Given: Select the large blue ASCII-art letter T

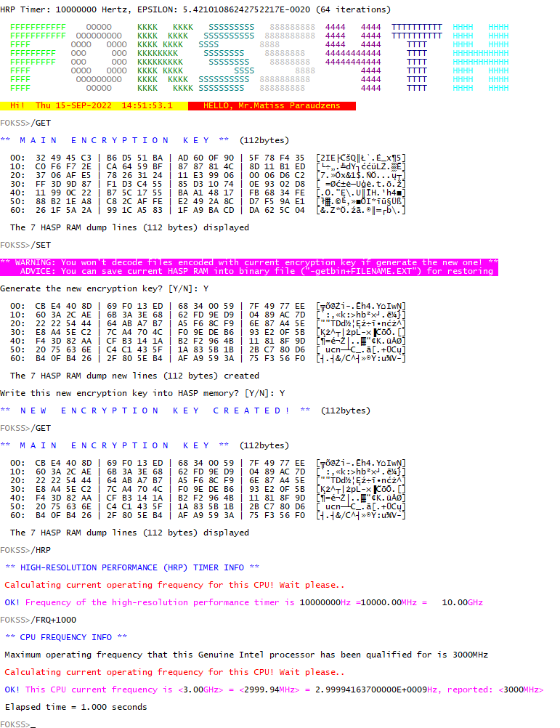Looking at the screenshot, I should tap(417, 57).
